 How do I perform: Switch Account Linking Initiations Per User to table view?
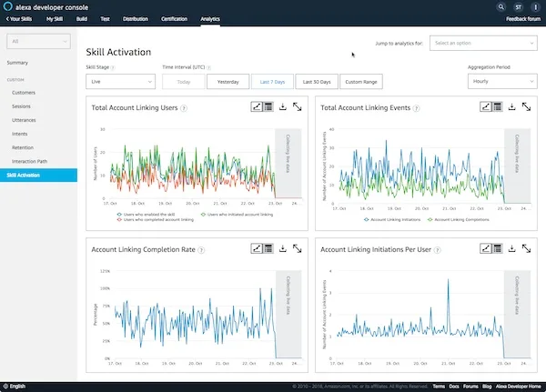click(x=497, y=248)
